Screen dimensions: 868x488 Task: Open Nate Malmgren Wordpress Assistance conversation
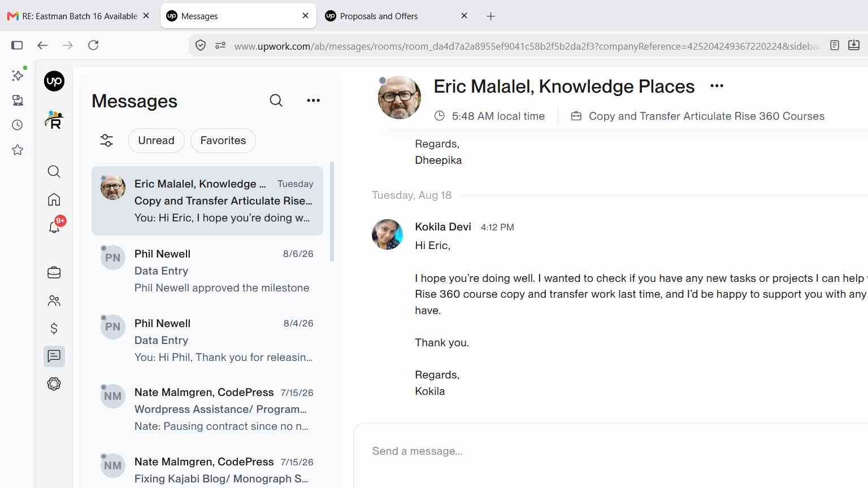(x=207, y=409)
